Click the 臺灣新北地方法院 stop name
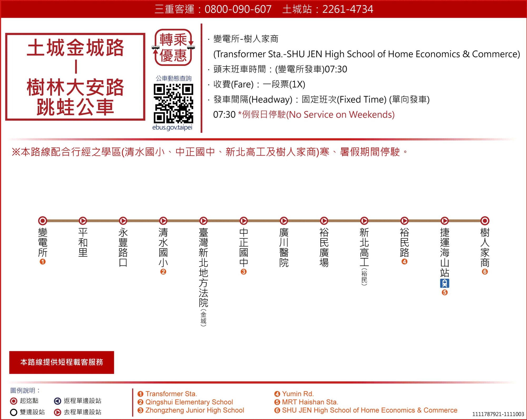527x420 pixels. [203, 277]
